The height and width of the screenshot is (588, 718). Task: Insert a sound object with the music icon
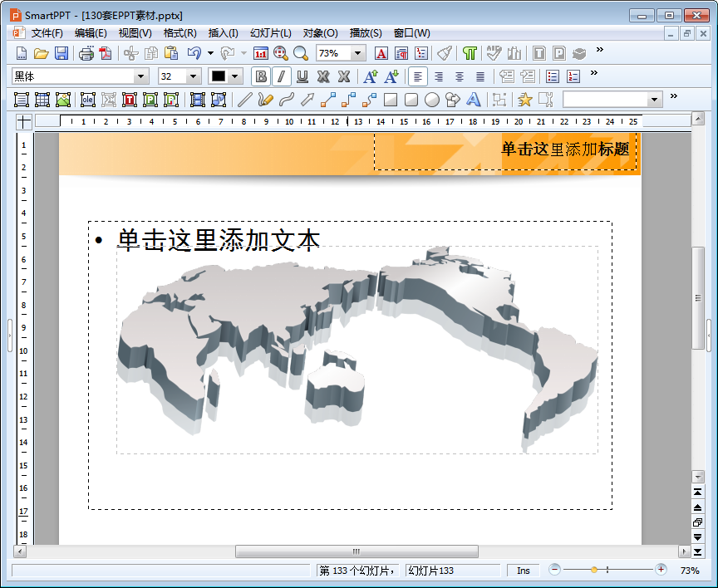(x=219, y=100)
